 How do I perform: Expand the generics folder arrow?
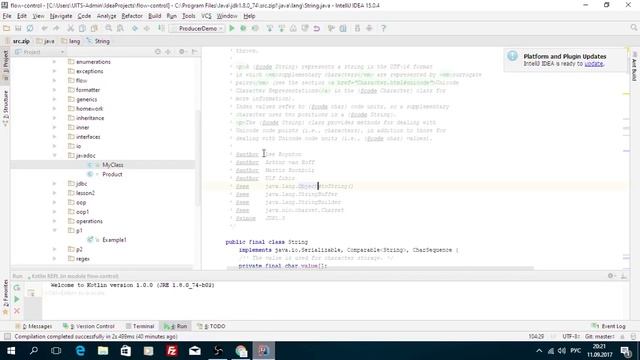coord(54,99)
